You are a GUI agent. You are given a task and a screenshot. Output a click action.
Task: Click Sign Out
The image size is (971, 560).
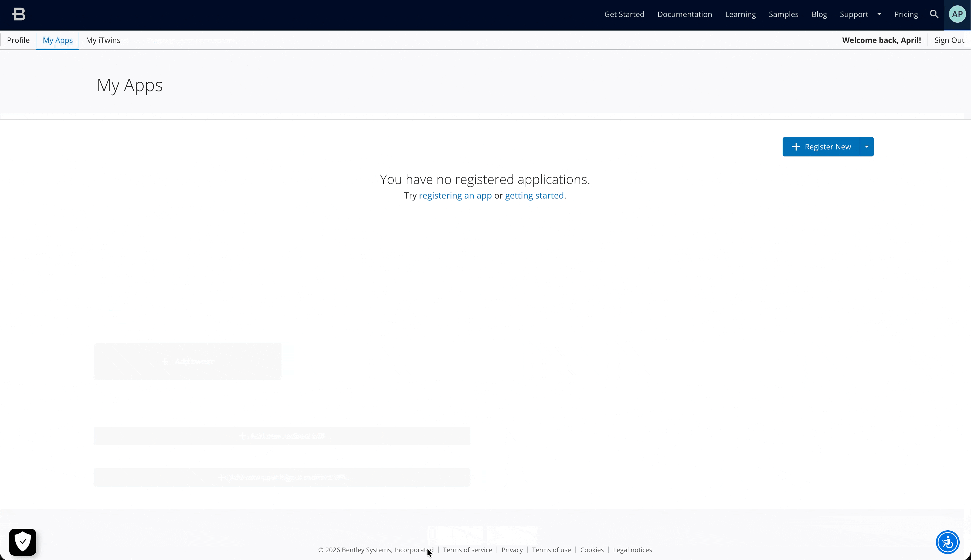coord(949,40)
